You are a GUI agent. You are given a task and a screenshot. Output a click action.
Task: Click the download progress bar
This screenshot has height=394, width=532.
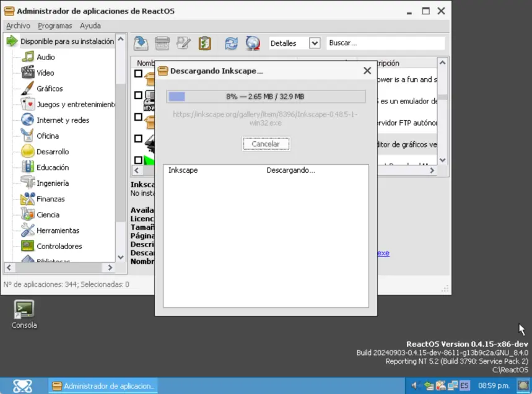tap(266, 97)
